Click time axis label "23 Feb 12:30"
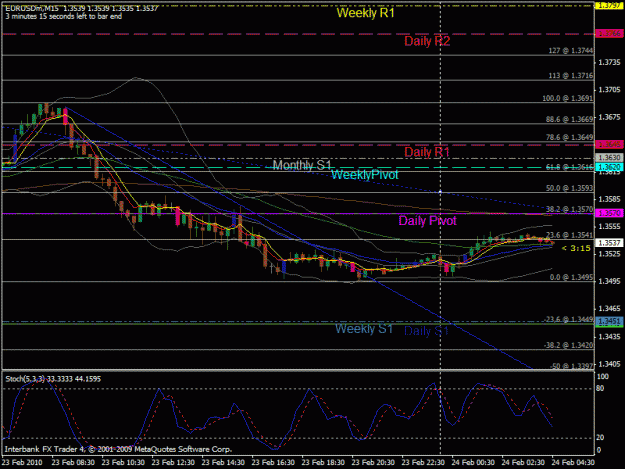The height and width of the screenshot is (469, 625). tap(173, 462)
